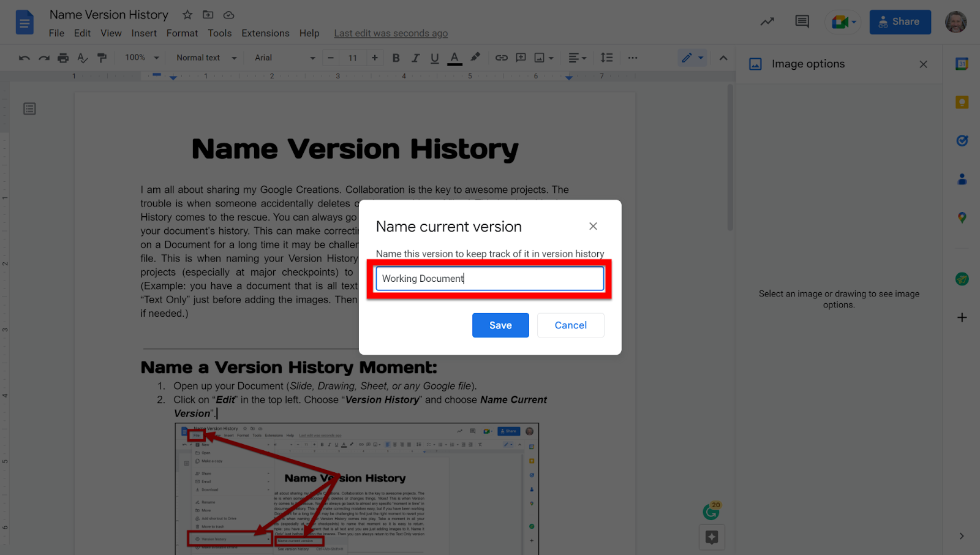Screen dimensions: 980x555
Task: Open Google Maps side panel
Action: 962,217
